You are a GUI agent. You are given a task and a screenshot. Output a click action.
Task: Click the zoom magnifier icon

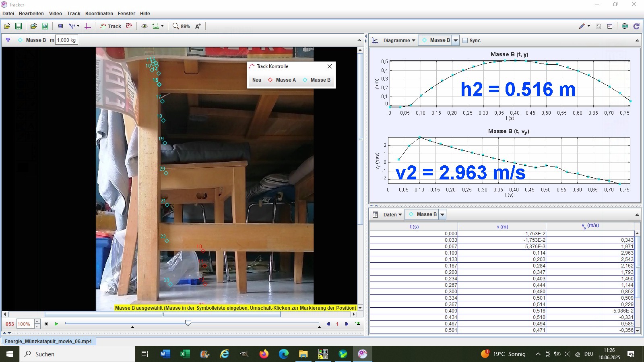pos(175,26)
